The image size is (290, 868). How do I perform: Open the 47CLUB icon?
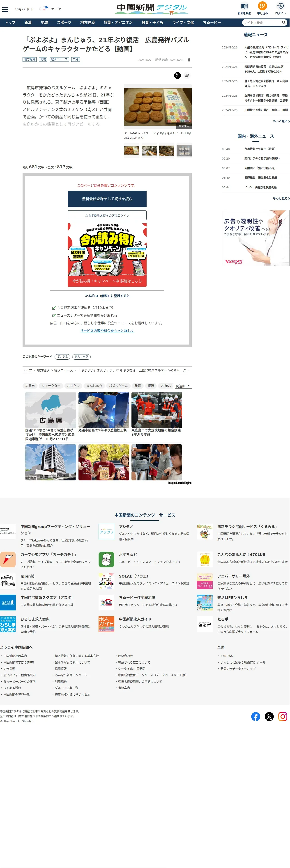pyautogui.click(x=205, y=559)
